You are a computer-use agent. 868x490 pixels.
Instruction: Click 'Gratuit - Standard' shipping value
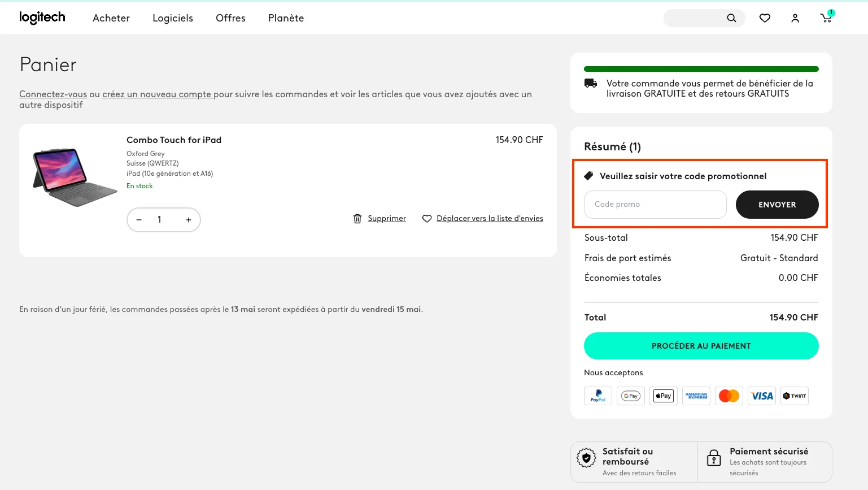pyautogui.click(x=779, y=258)
